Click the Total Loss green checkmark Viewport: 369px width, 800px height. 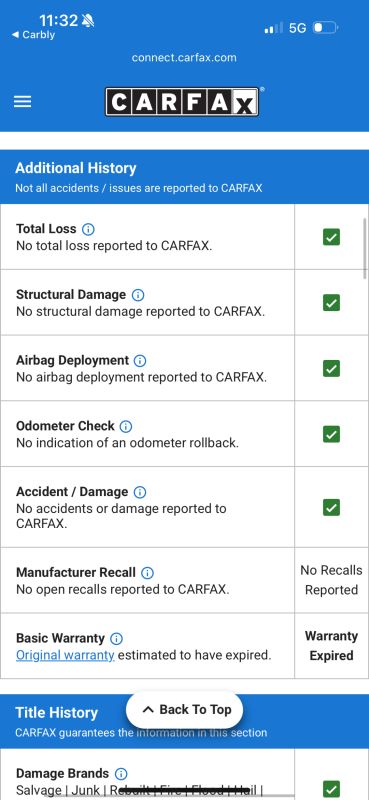[331, 237]
